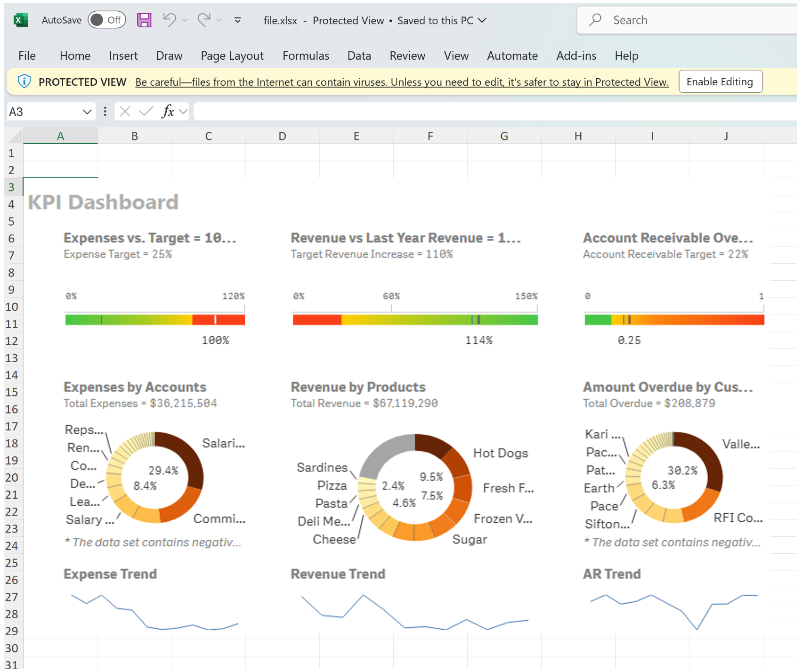This screenshot has height=672, width=802.
Task: Switch to the Page Layout tab
Action: click(x=232, y=56)
